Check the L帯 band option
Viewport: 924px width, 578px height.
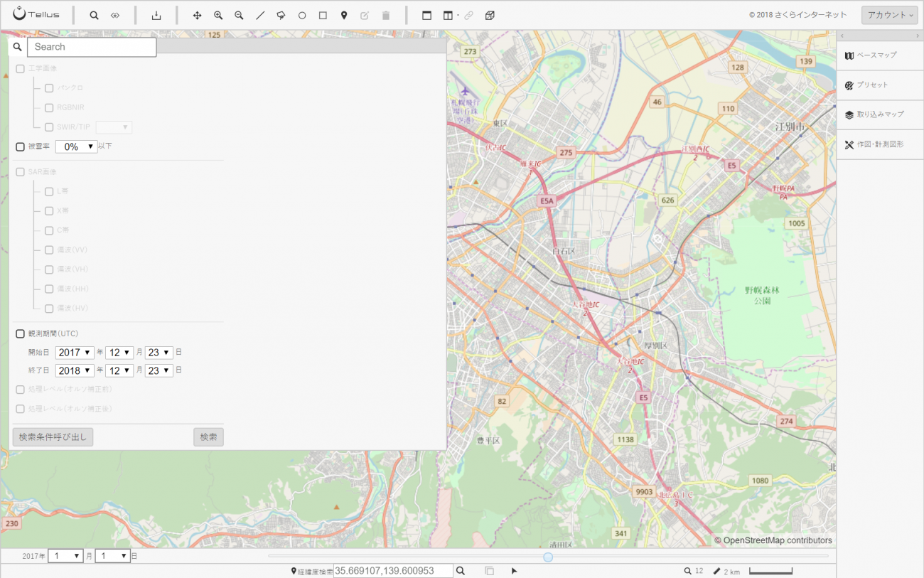point(49,191)
